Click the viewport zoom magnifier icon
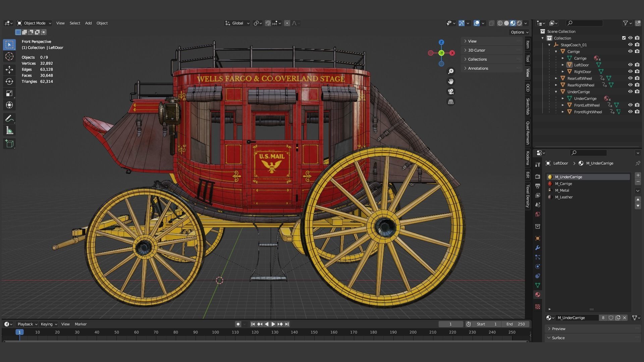 pyautogui.click(x=451, y=71)
